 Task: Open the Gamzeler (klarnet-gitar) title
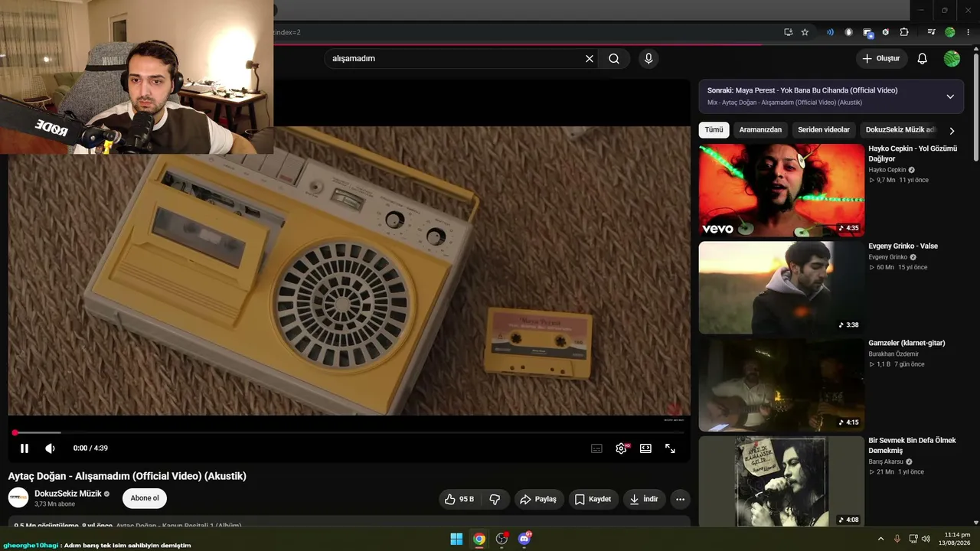pos(906,344)
